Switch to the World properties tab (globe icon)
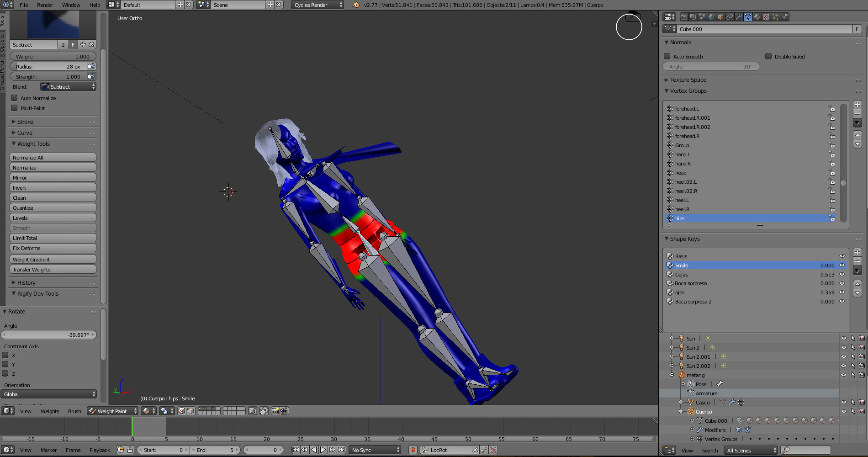Image resolution: width=868 pixels, height=457 pixels. 711,17
